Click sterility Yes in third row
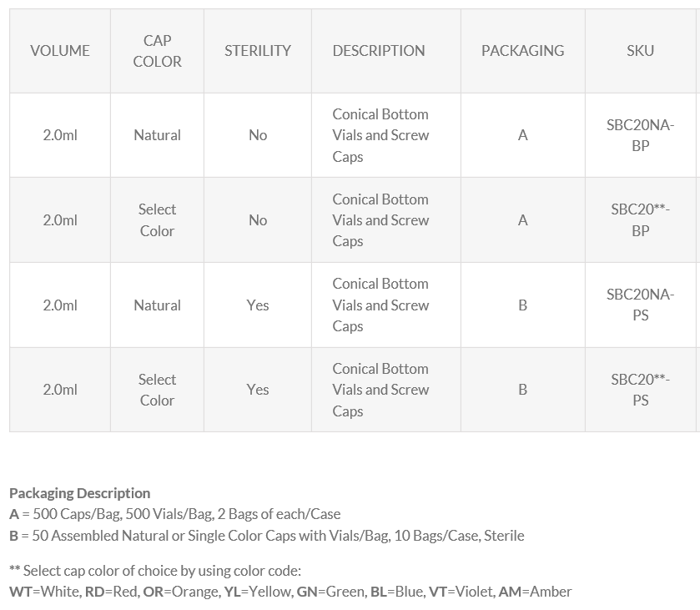700x610 pixels. pyautogui.click(x=258, y=305)
